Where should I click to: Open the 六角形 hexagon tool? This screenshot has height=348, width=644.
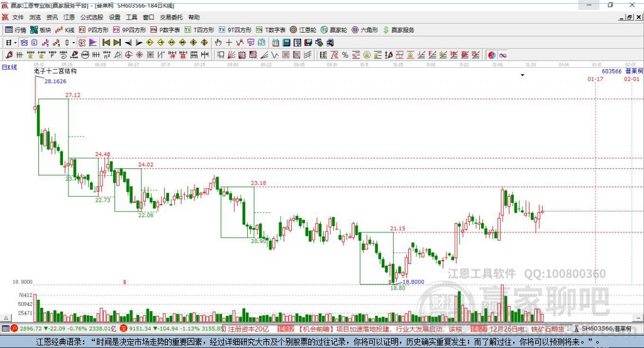[x=365, y=30]
